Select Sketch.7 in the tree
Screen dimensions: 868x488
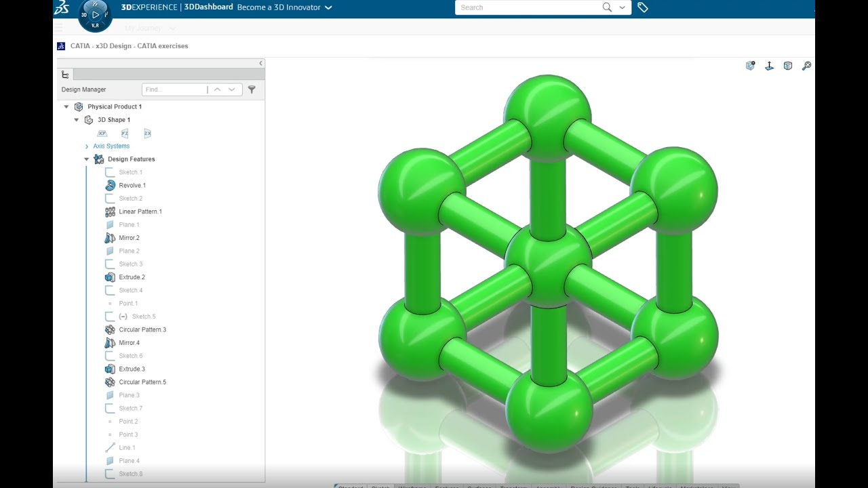[x=130, y=409]
